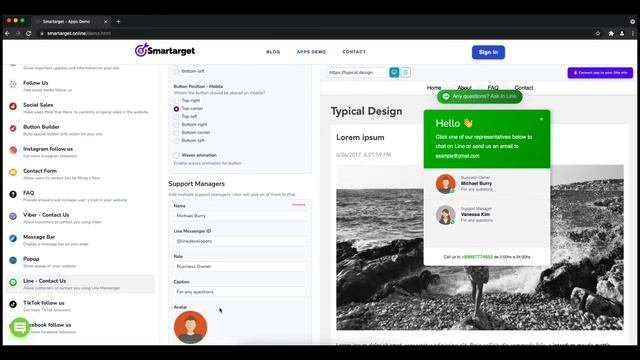Remove the Michael Burry support manager
640x360 pixels.
(x=298, y=204)
